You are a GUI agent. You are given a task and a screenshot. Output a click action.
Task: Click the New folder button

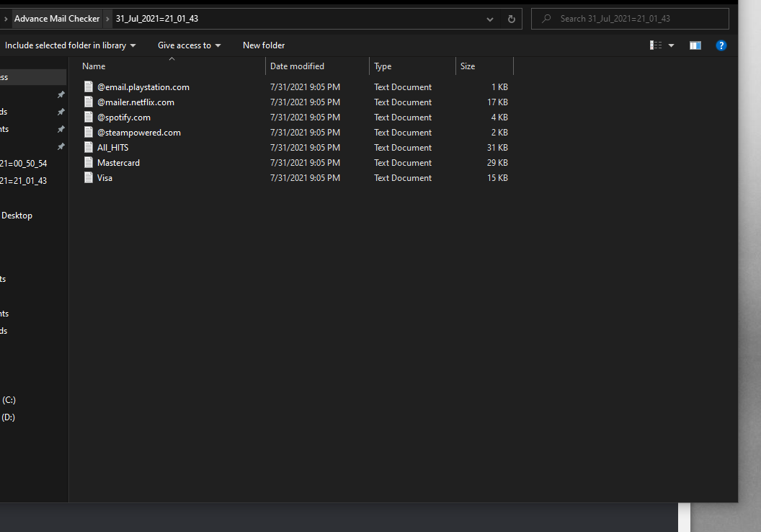[264, 45]
